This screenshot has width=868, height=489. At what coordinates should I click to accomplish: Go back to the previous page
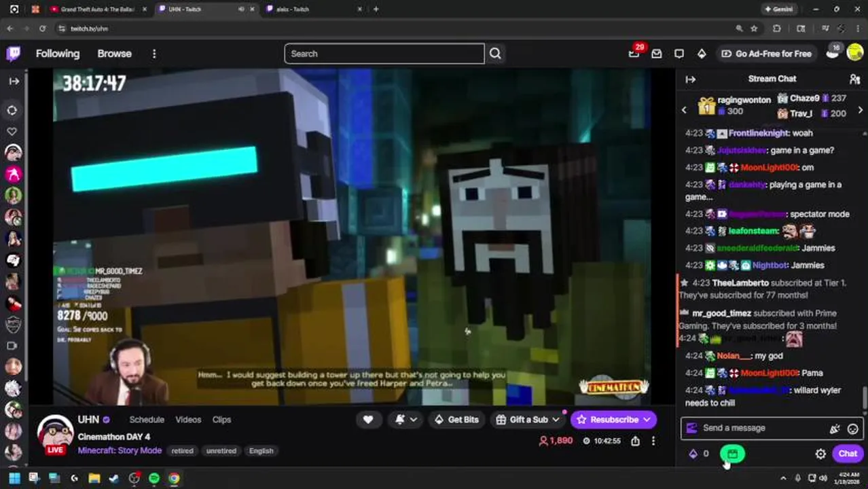10,29
